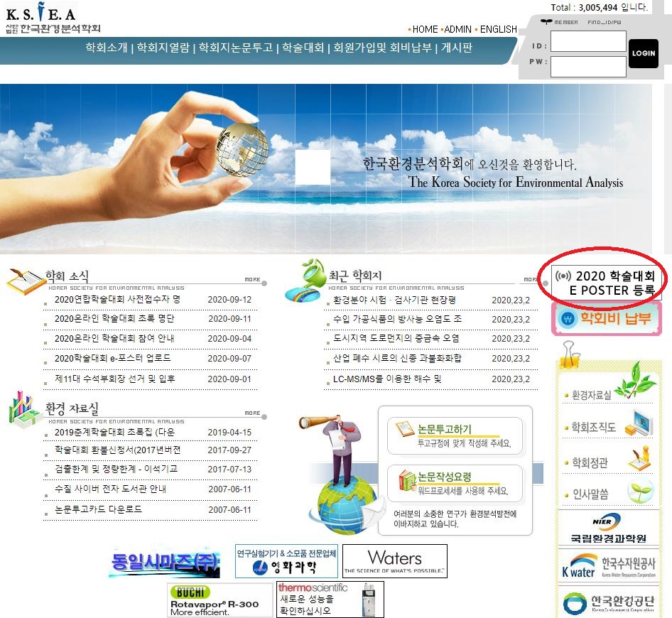Click the PW password field

[588, 66]
